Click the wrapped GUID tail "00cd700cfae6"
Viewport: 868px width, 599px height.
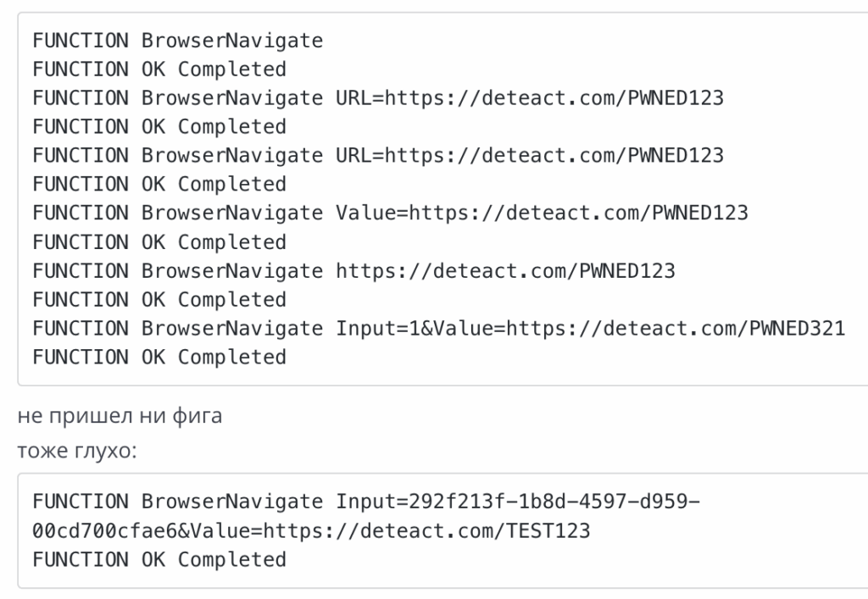tap(105, 531)
